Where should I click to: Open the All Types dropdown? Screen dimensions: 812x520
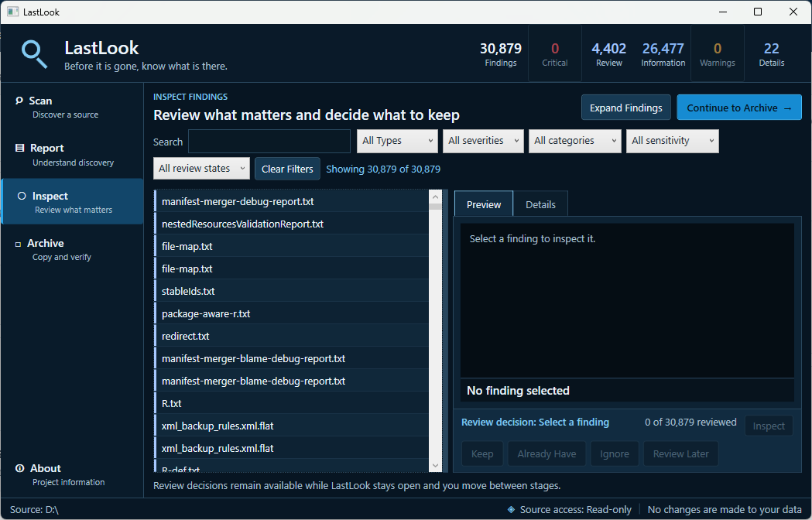pos(397,141)
